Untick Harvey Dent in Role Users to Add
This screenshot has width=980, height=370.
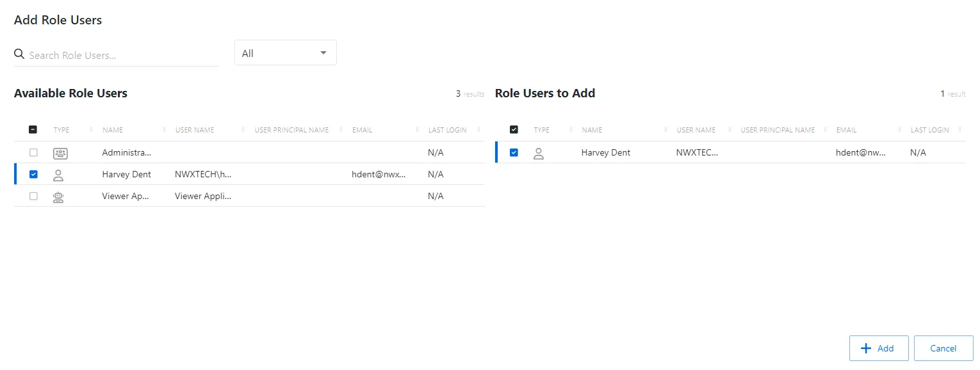pyautogui.click(x=514, y=152)
